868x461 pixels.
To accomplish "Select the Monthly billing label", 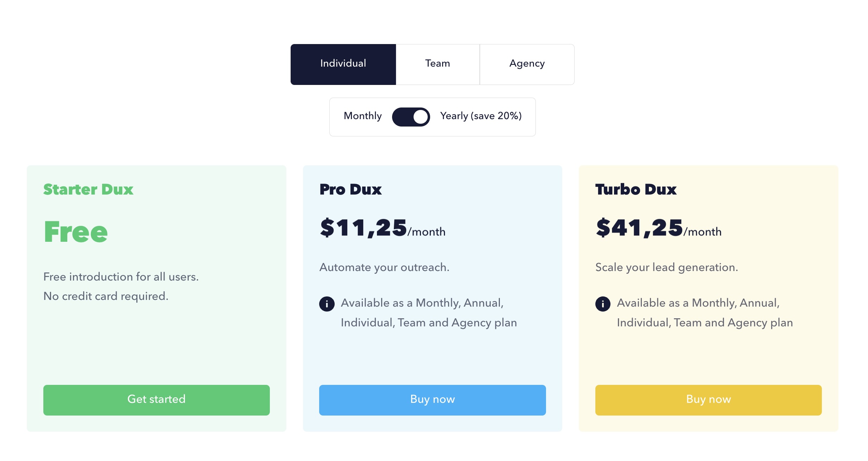I will pyautogui.click(x=362, y=116).
